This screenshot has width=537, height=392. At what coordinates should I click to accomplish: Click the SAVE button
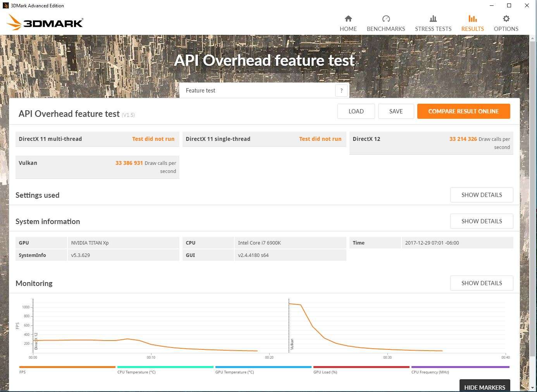click(396, 111)
